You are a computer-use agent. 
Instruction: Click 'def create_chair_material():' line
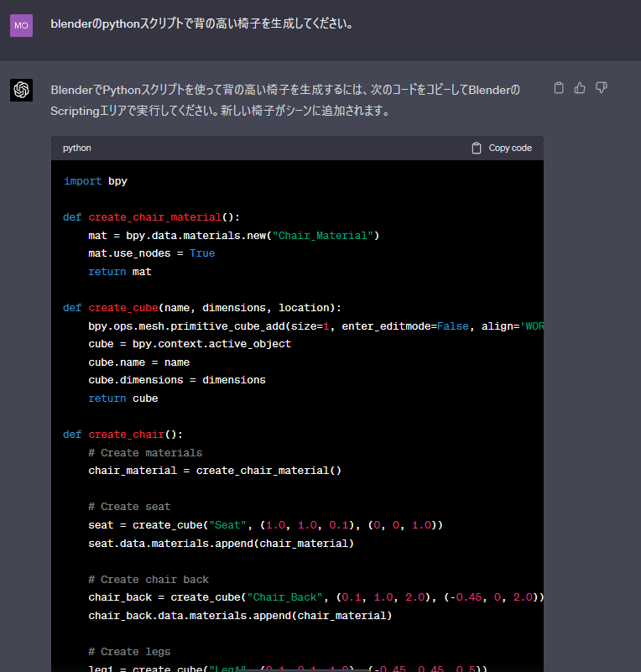click(x=151, y=216)
